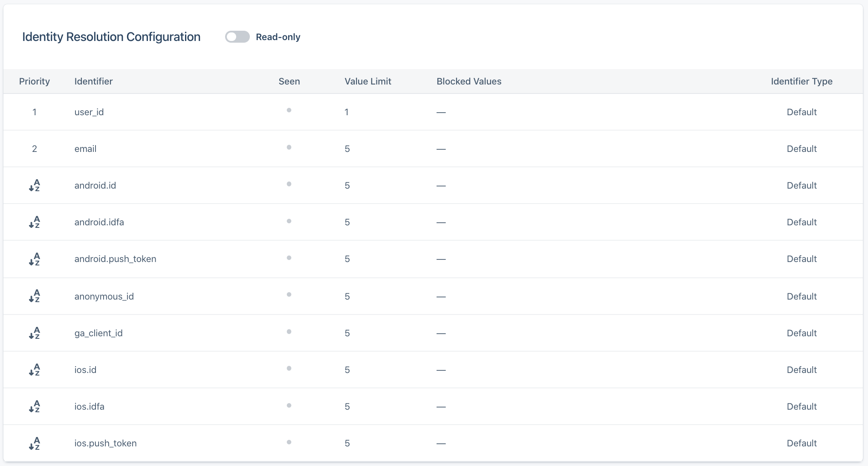Click the A-Z sort icon for android.idfa
The height and width of the screenshot is (466, 868).
35,222
